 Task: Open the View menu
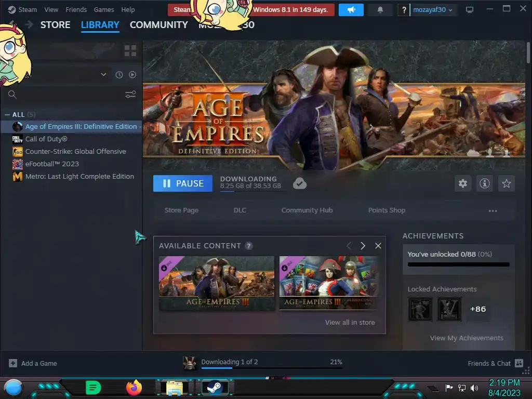click(51, 9)
